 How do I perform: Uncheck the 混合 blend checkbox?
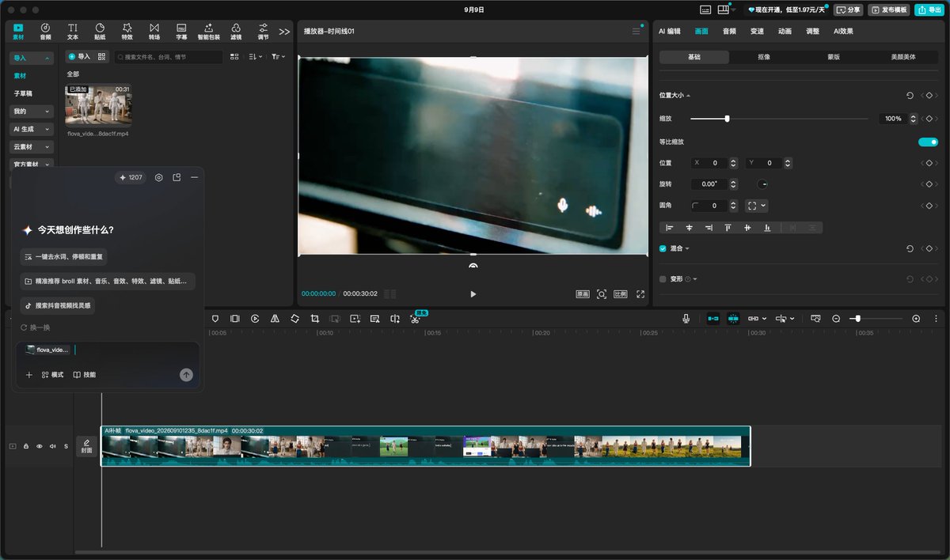(663, 248)
